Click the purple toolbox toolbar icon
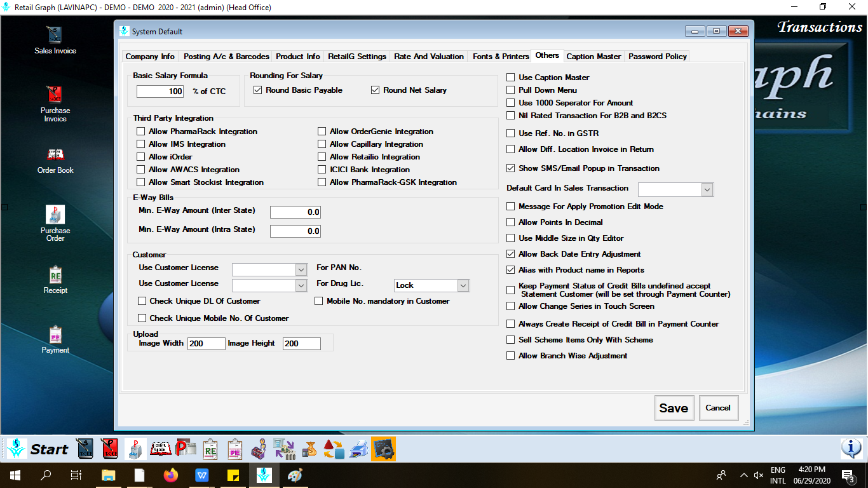 click(259, 449)
